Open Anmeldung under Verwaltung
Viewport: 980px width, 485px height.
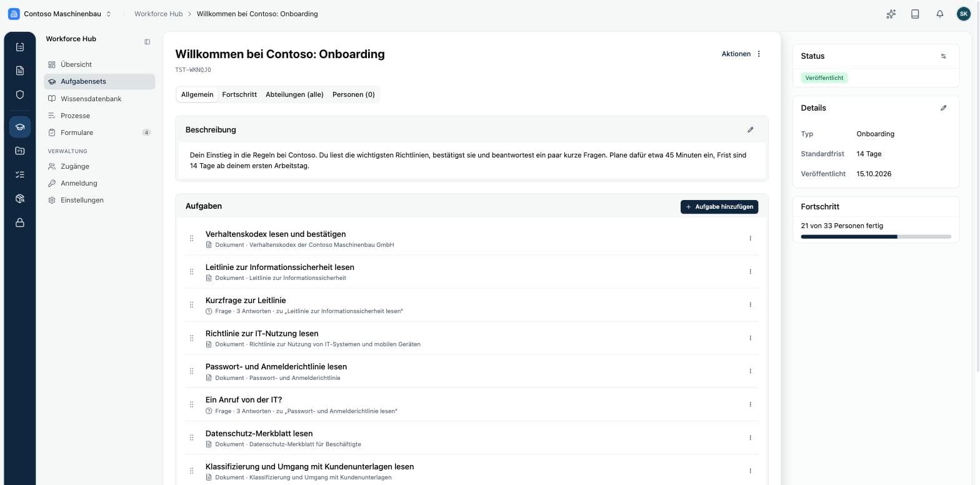point(99,183)
